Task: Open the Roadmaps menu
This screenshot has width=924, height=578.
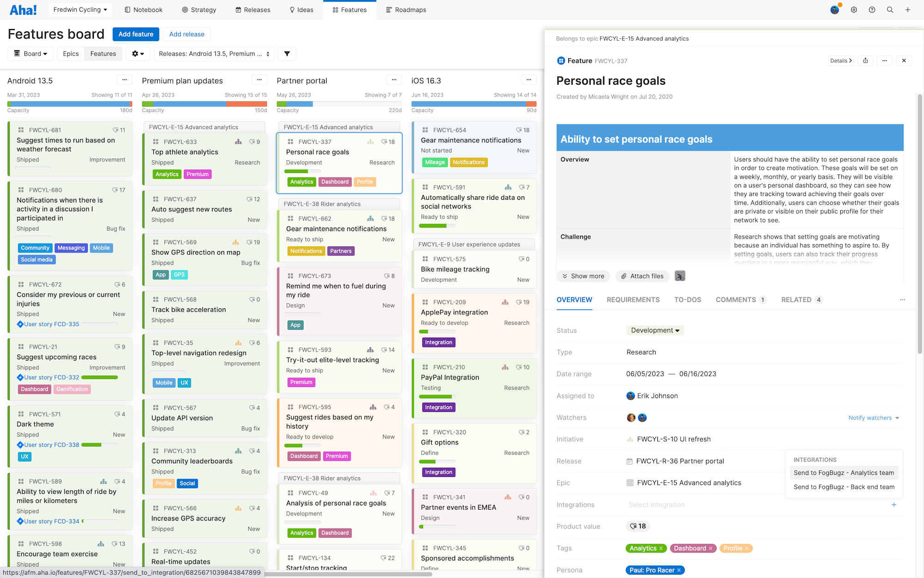Action: pos(406,10)
